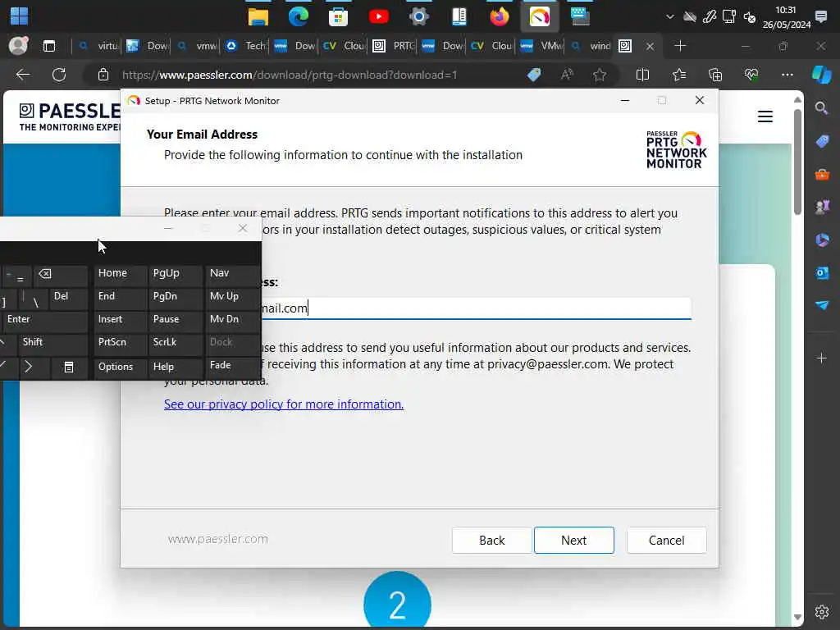The width and height of the screenshot is (840, 630).
Task: Open Edge sidebar settings gear
Action: pyautogui.click(x=822, y=611)
